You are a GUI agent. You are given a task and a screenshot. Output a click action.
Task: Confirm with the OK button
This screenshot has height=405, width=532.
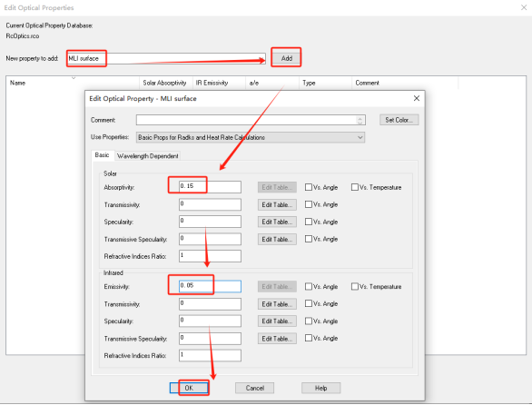tap(189, 388)
